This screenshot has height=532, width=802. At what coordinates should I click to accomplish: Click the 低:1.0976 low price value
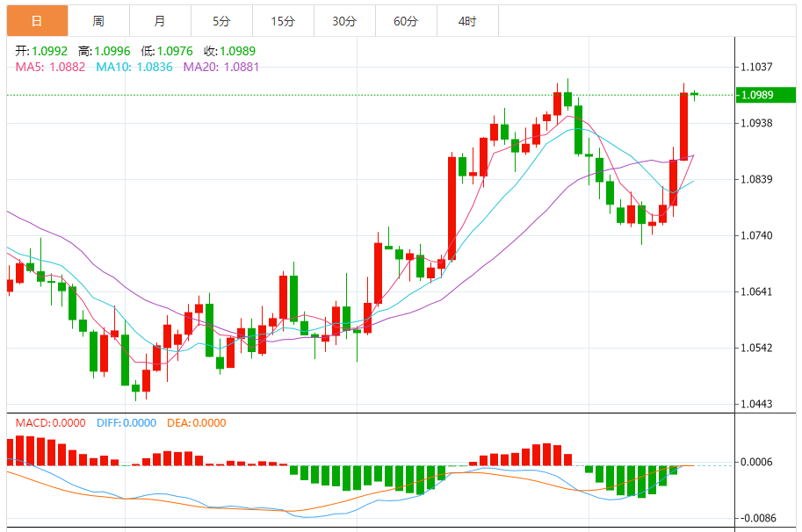pyautogui.click(x=167, y=51)
